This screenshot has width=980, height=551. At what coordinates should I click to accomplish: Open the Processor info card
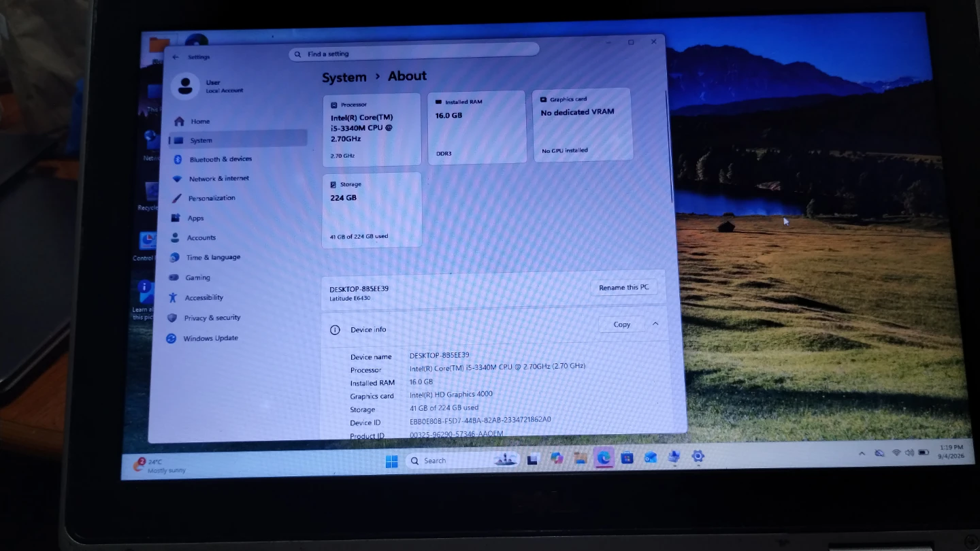pos(372,130)
